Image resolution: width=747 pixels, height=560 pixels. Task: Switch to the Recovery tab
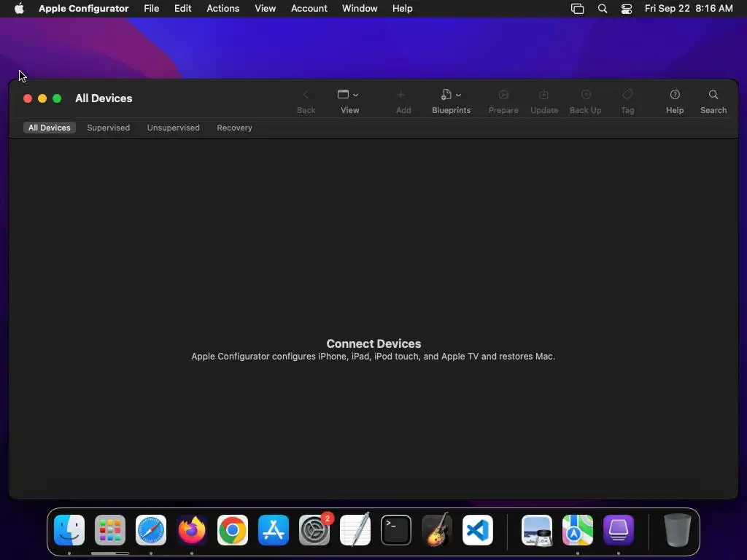point(234,128)
